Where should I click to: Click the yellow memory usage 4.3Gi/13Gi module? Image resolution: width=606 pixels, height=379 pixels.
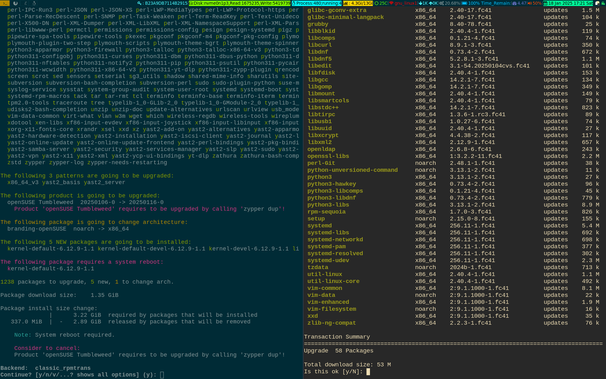click(x=358, y=3)
